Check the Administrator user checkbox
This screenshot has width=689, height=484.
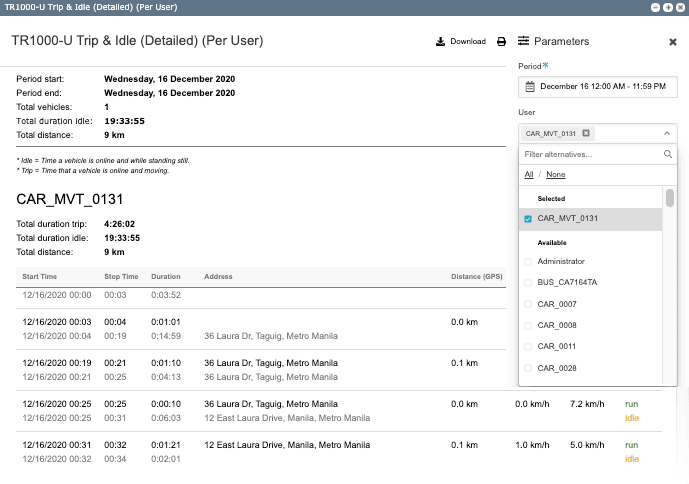[x=528, y=261]
